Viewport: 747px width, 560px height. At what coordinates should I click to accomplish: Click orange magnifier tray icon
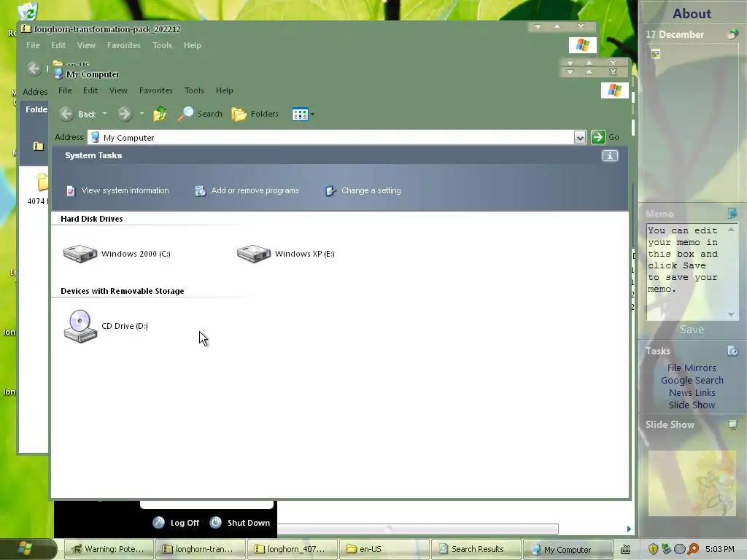click(x=694, y=549)
